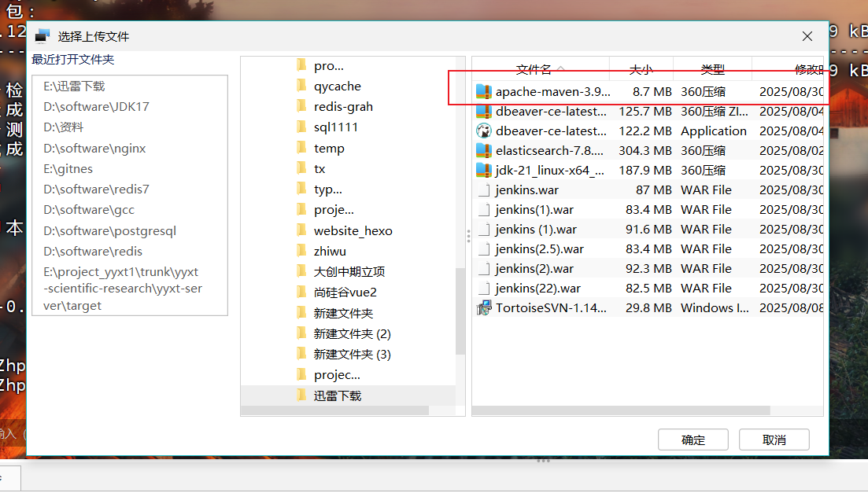868x493 pixels.
Task: Click the sql1111 folder icon
Action: coord(301,127)
